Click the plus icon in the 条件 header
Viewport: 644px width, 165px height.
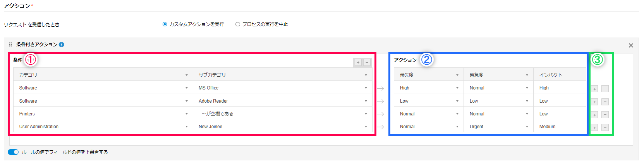[x=358, y=62]
